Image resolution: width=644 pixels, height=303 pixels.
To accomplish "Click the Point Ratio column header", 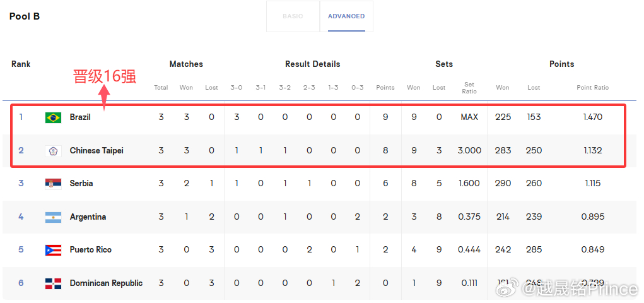I will (593, 88).
